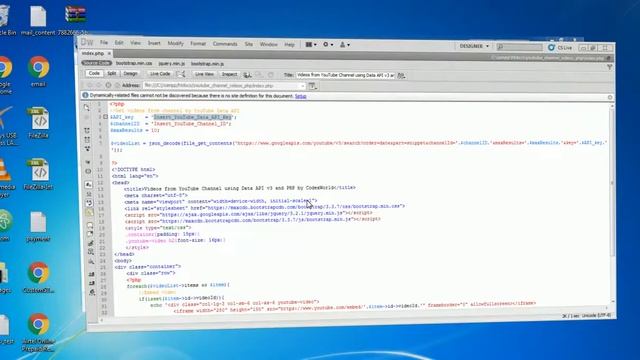Image resolution: width=640 pixels, height=360 pixels.
Task: Open the FileZilla desktop shortcut
Action: [38, 123]
